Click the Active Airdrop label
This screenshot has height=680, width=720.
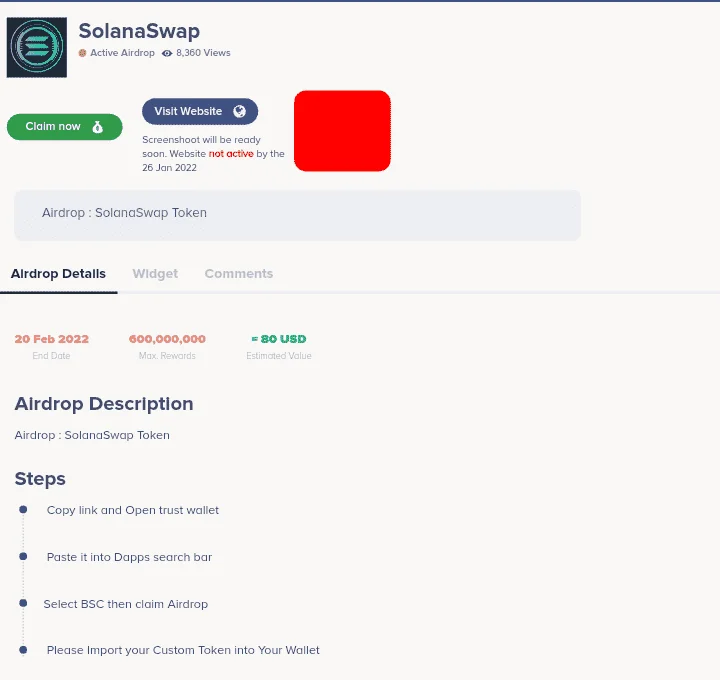coord(122,53)
